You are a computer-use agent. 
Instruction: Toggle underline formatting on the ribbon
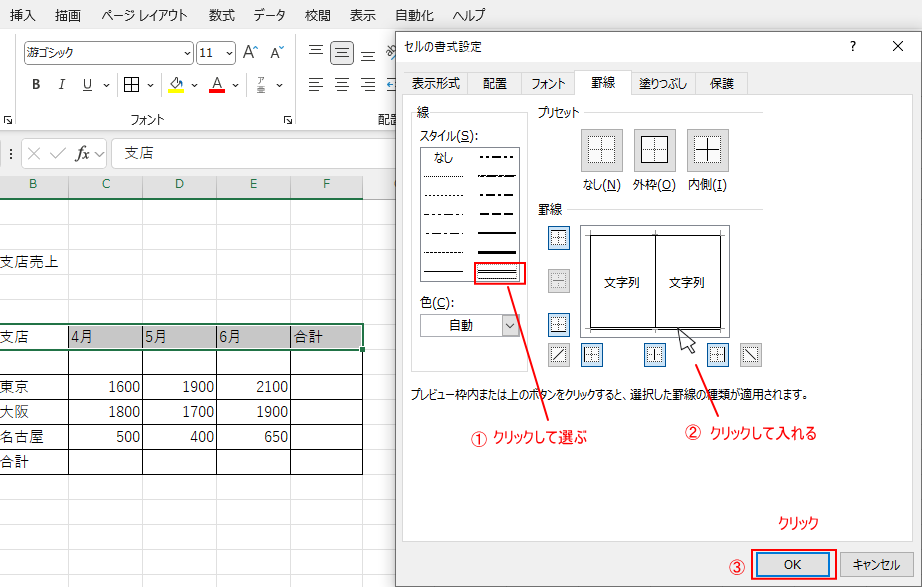[86, 84]
